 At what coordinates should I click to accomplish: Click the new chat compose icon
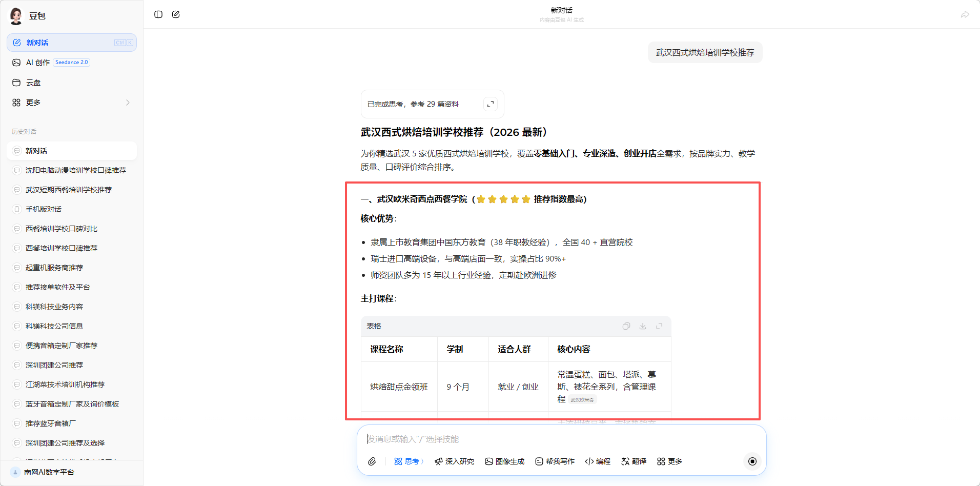coord(176,14)
